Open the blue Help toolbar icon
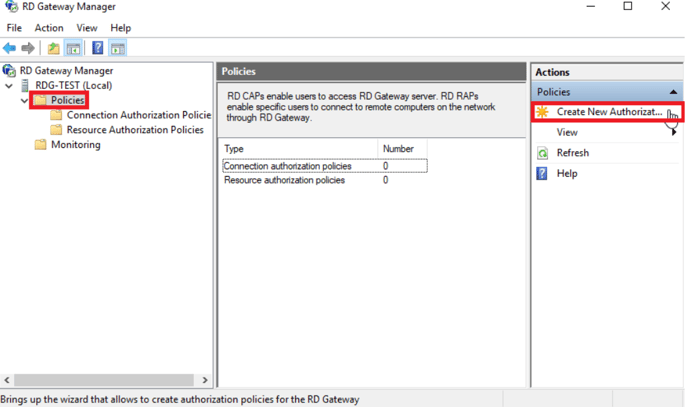 [x=97, y=48]
